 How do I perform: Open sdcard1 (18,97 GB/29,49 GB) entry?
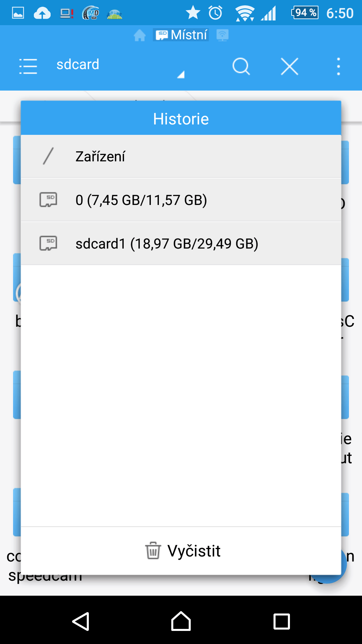tap(181, 244)
